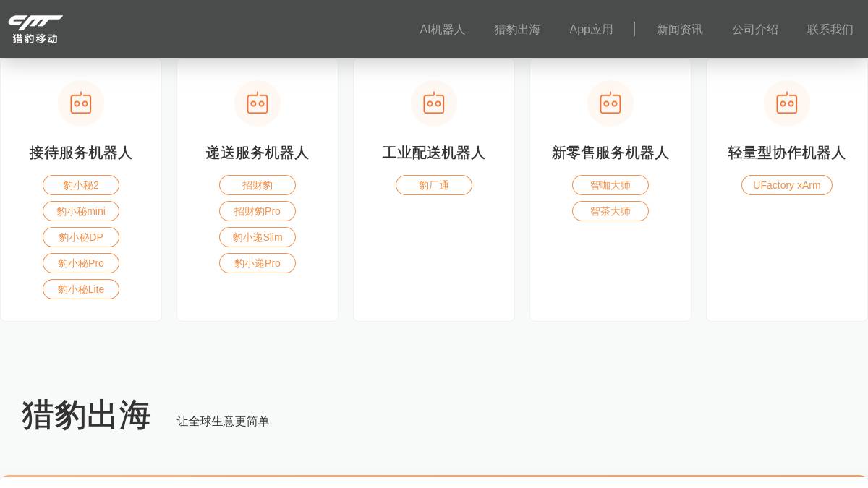Open the App应用 menu item
The height and width of the screenshot is (488, 868).
point(591,30)
